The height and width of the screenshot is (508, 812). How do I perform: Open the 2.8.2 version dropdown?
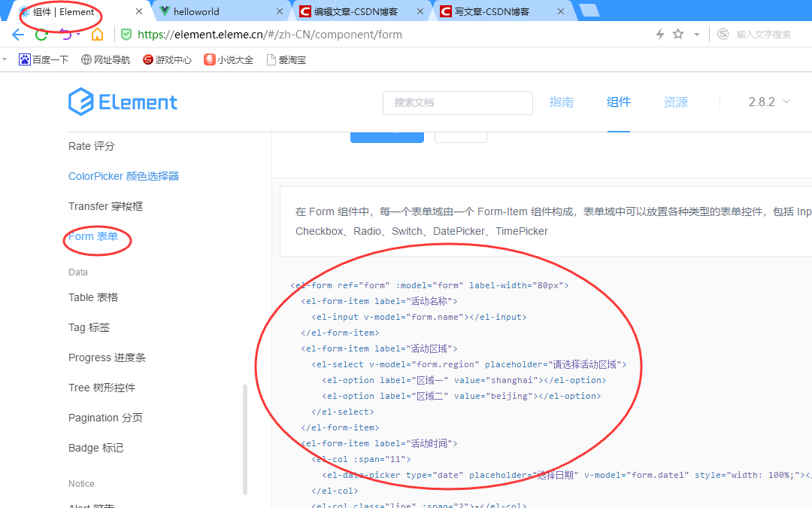(x=768, y=102)
